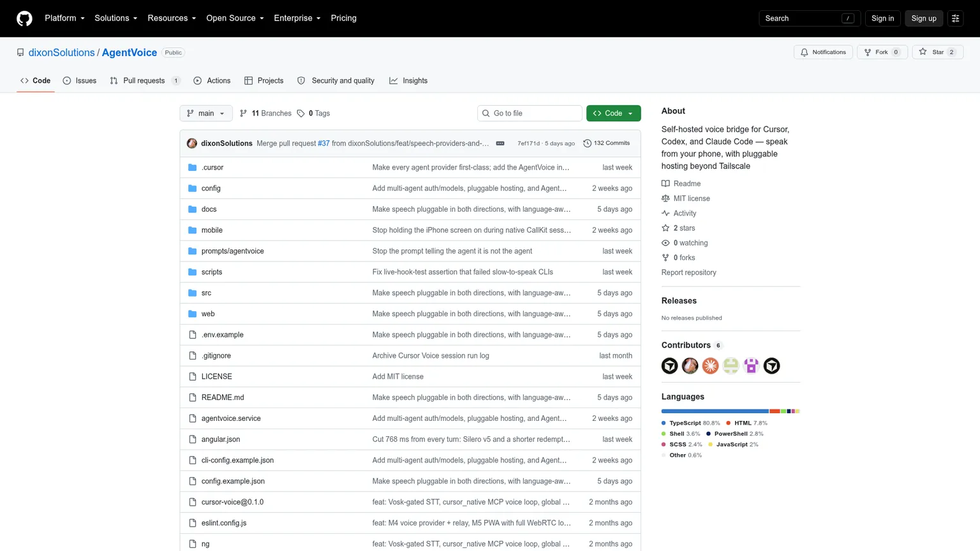Open the Pricing link
This screenshot has height=551, width=980.
coord(343,18)
